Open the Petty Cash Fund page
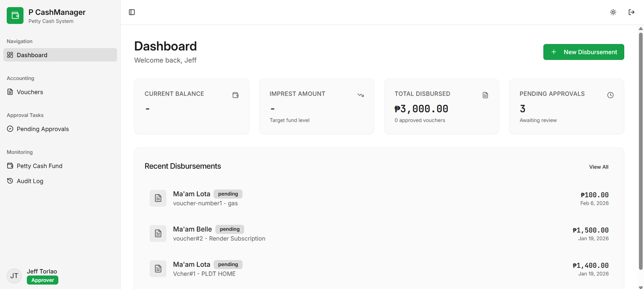The image size is (644, 289). click(x=39, y=166)
